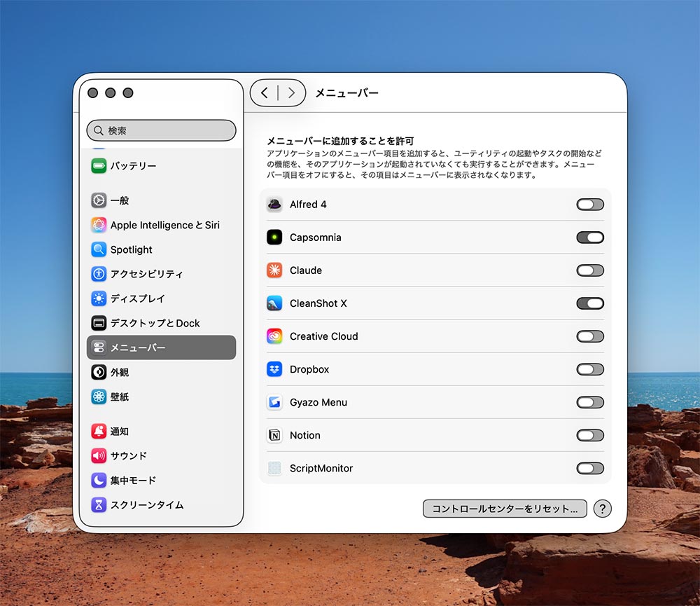The height and width of the screenshot is (606, 700).
Task: Select バッテリー in the sidebar
Action: click(161, 165)
